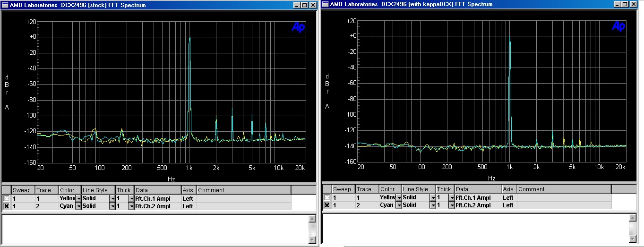Click Trace column header in stock window
This screenshot has height=247, width=644.
coord(46,190)
